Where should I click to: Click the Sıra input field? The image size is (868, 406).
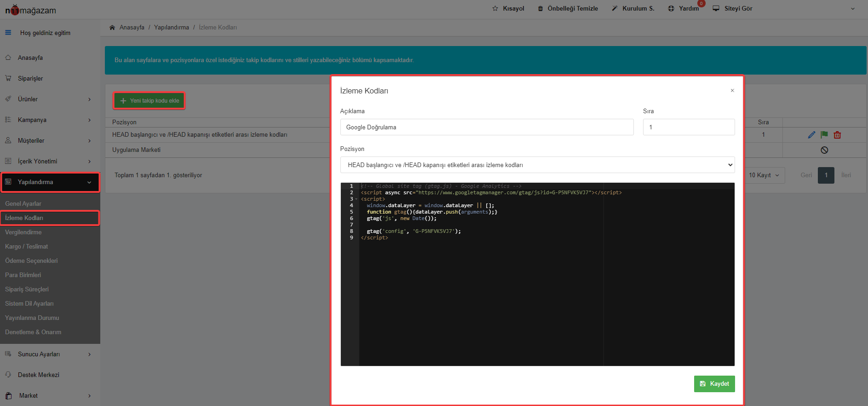pos(689,127)
